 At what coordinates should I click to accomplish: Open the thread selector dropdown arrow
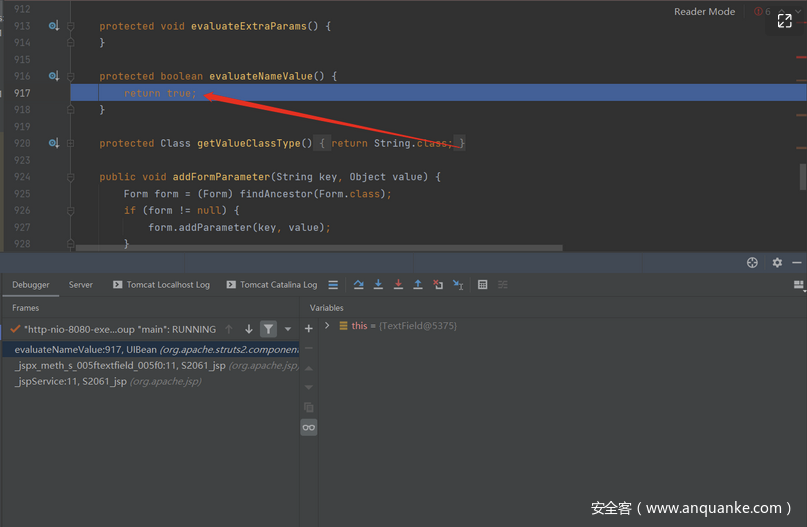[288, 329]
